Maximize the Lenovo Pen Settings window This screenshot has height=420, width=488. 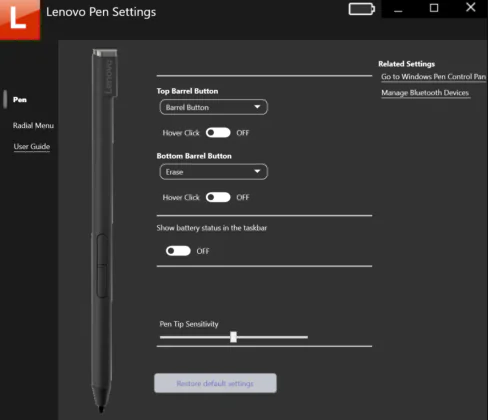(x=434, y=8)
